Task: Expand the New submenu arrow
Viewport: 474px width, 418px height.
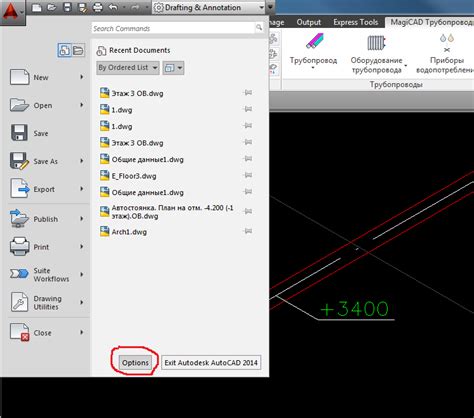Action: [x=81, y=77]
